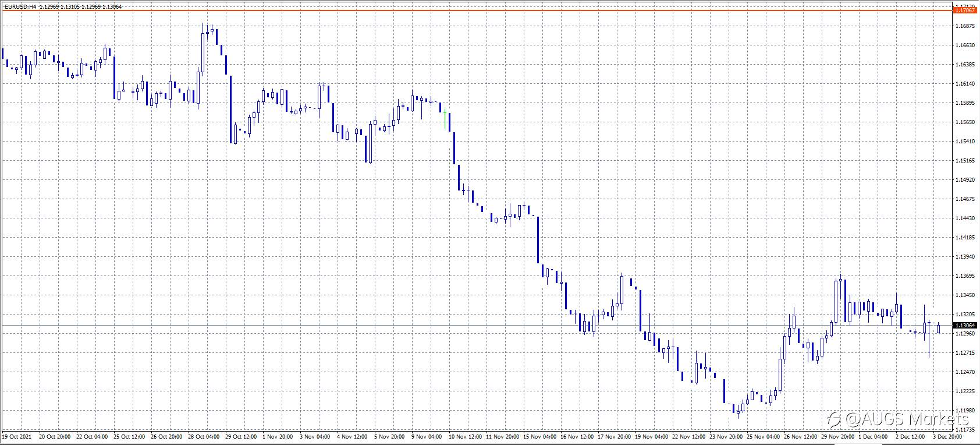Click the 10 Nov 12:00 time label
The image size is (980, 445).
pyautogui.click(x=466, y=436)
